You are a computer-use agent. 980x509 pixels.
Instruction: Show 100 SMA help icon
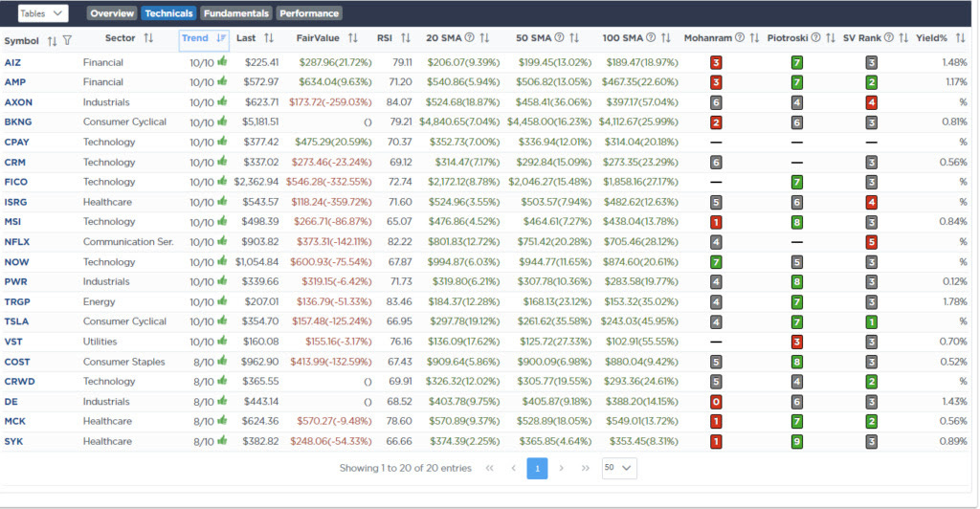pyautogui.click(x=651, y=38)
